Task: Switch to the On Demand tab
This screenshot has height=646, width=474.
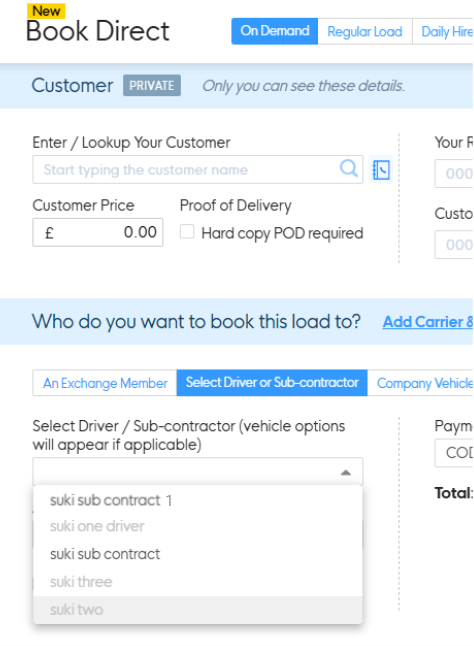Action: tap(275, 31)
